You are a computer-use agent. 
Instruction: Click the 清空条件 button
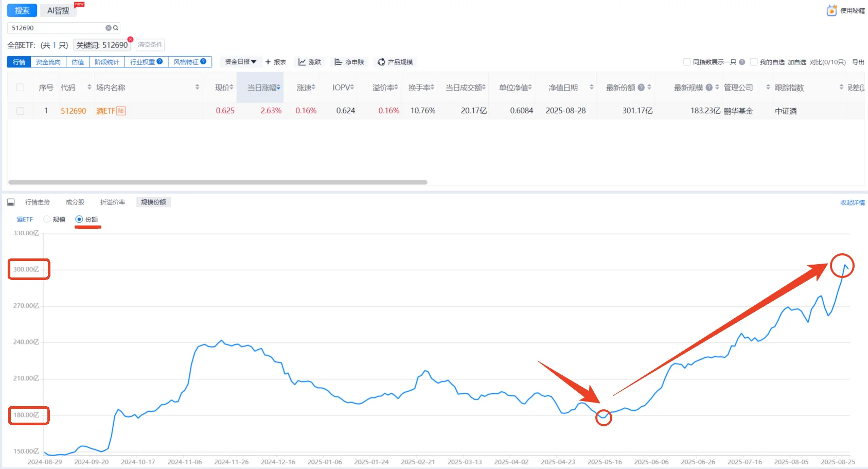tap(150, 45)
